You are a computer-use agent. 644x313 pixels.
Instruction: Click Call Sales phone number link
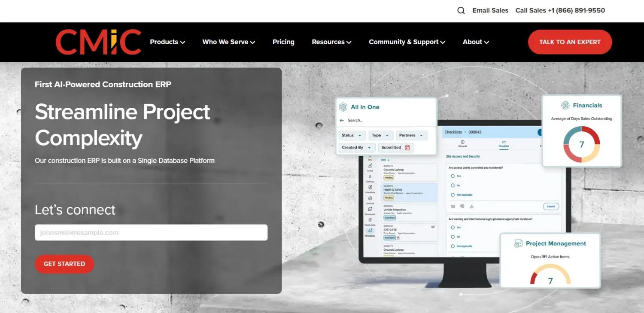(560, 10)
